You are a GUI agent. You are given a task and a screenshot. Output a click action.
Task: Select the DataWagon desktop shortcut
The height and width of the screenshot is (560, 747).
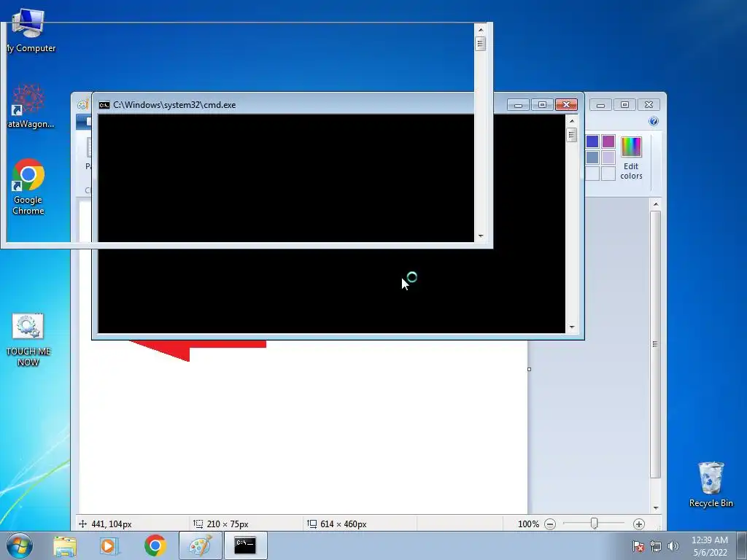coord(28,106)
